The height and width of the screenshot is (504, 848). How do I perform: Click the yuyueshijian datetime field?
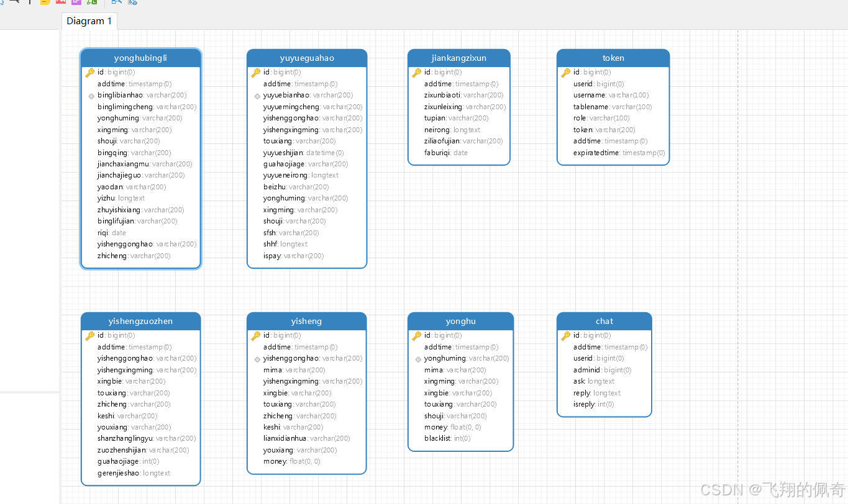tap(304, 153)
